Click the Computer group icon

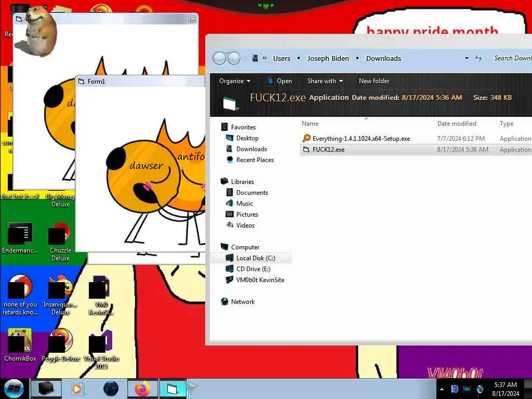[x=224, y=247]
